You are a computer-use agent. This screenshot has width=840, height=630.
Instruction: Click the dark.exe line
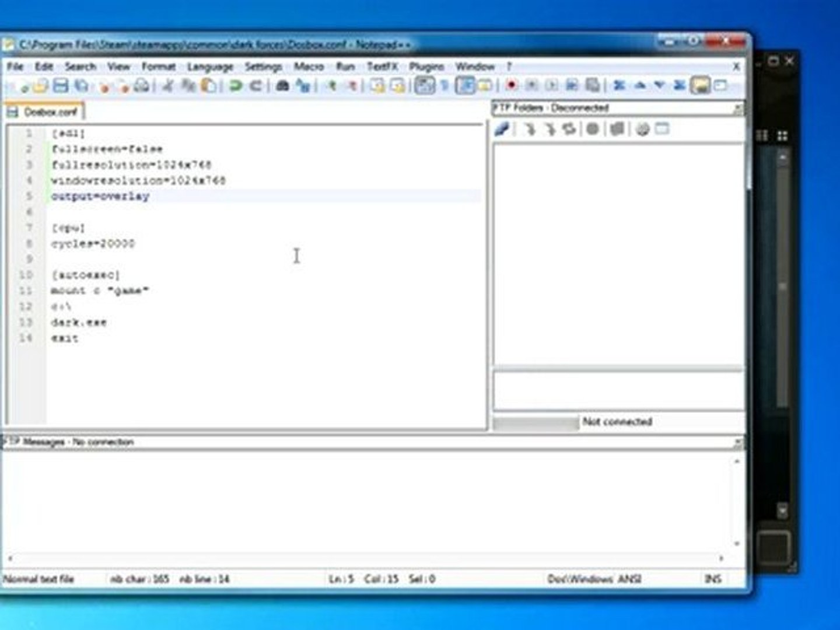point(79,322)
